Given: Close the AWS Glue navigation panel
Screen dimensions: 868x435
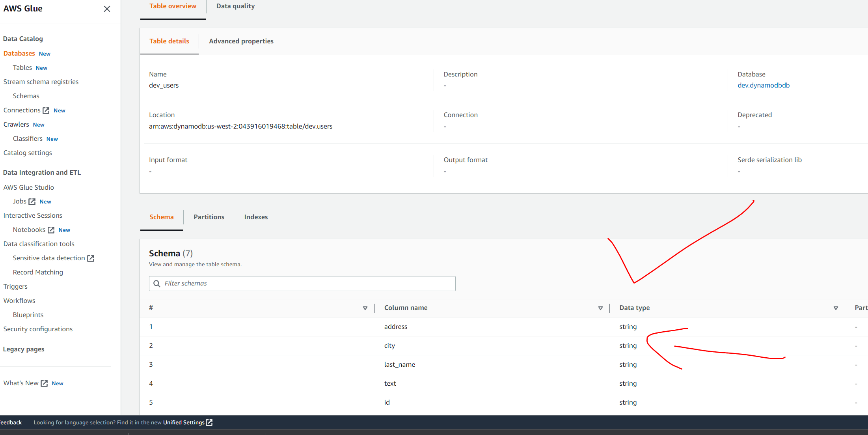Looking at the screenshot, I should click(x=107, y=9).
